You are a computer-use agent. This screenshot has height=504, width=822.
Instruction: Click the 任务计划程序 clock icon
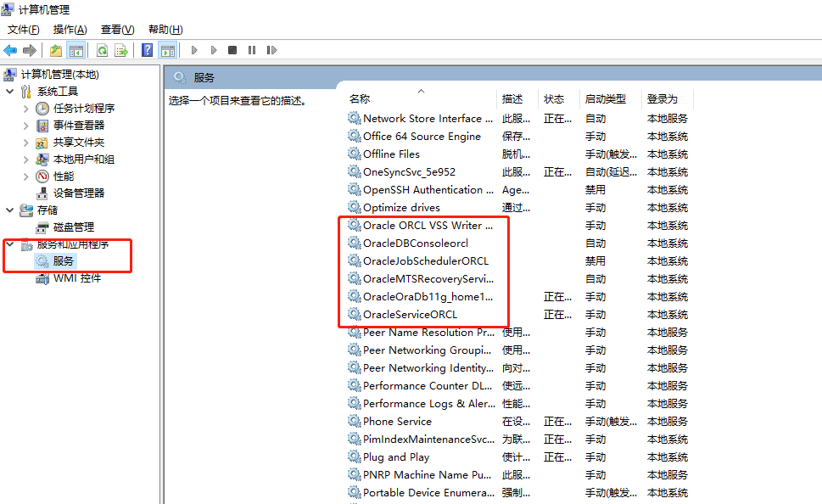[x=42, y=109]
